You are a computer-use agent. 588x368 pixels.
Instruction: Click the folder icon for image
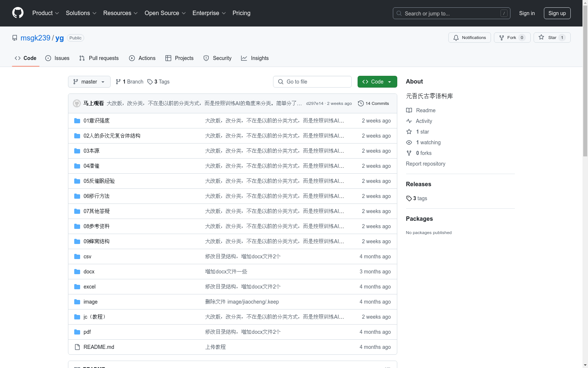77,302
